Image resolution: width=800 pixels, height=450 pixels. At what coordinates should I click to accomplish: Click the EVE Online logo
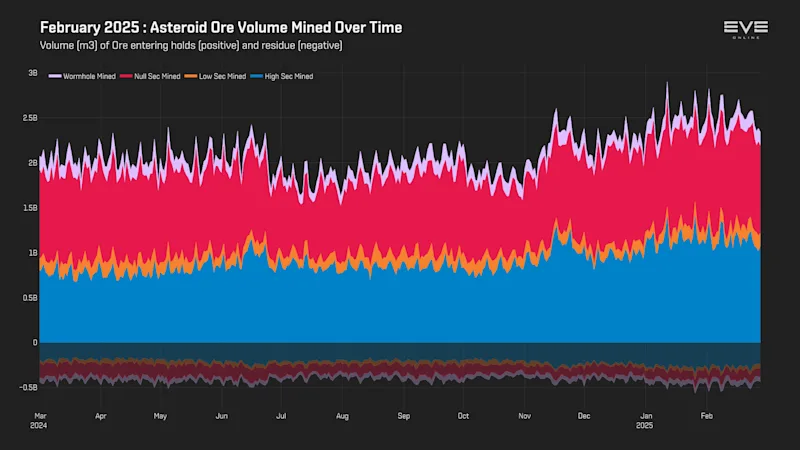[745, 30]
